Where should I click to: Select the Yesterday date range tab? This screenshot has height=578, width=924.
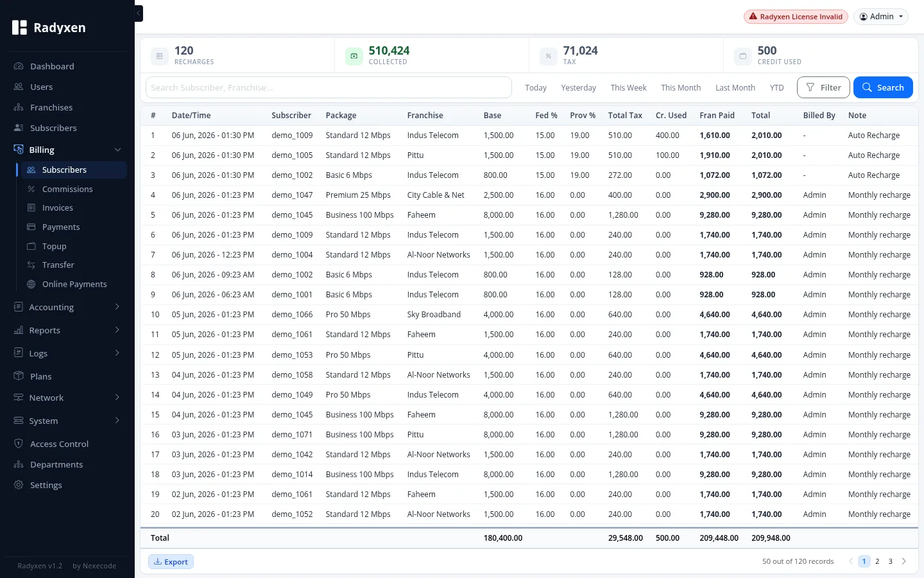(x=578, y=88)
